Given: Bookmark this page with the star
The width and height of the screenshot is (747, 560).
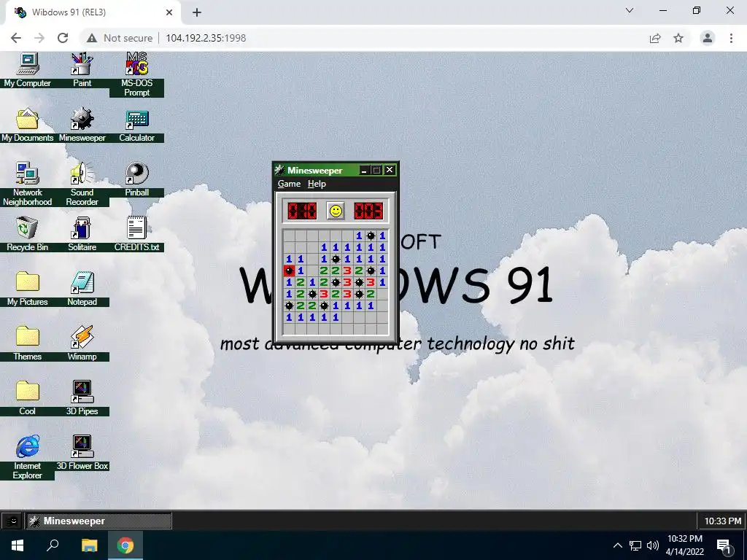Looking at the screenshot, I should tap(678, 38).
